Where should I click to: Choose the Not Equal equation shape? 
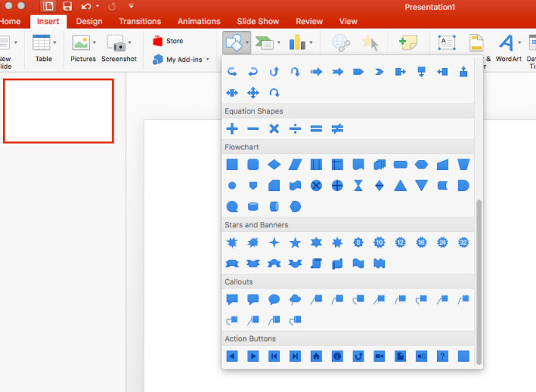tap(337, 129)
